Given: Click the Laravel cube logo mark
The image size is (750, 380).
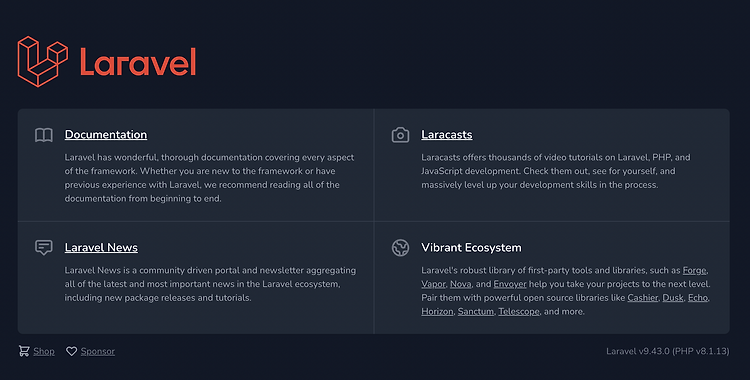Looking at the screenshot, I should click(x=43, y=61).
